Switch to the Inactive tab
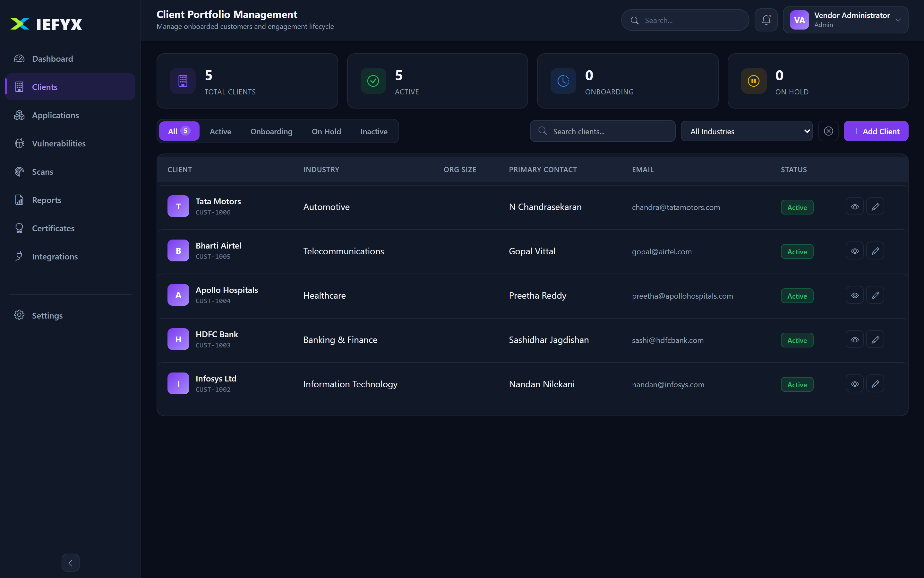This screenshot has width=924, height=578. coord(374,131)
